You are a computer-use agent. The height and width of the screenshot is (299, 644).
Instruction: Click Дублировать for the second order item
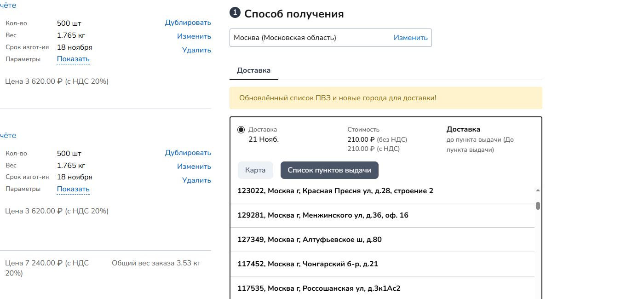pyautogui.click(x=188, y=152)
